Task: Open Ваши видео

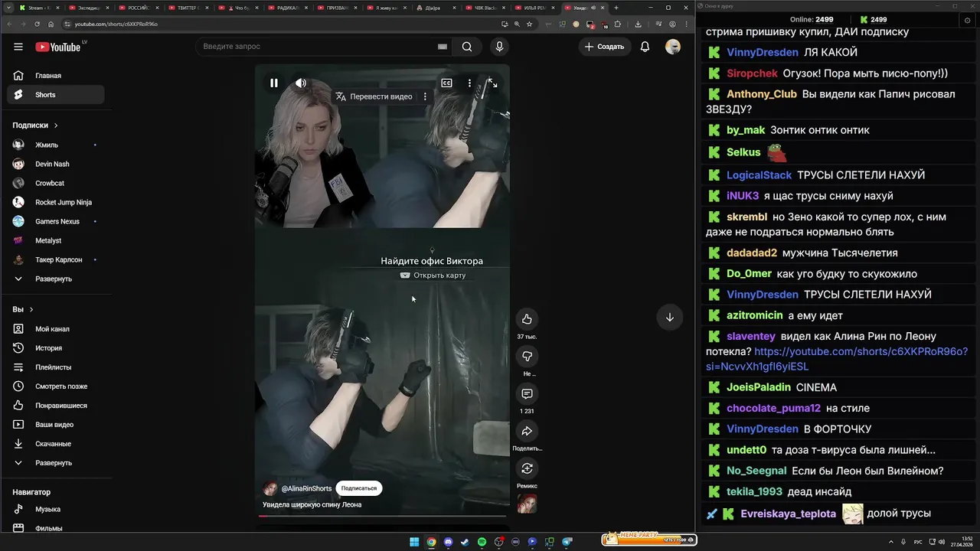Action: [x=56, y=425]
